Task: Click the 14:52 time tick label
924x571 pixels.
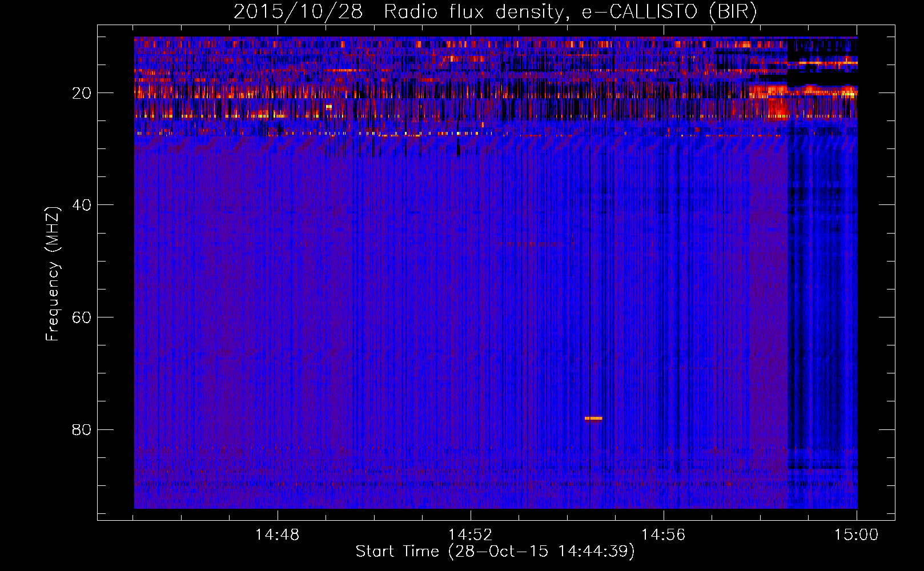Action: click(x=470, y=535)
